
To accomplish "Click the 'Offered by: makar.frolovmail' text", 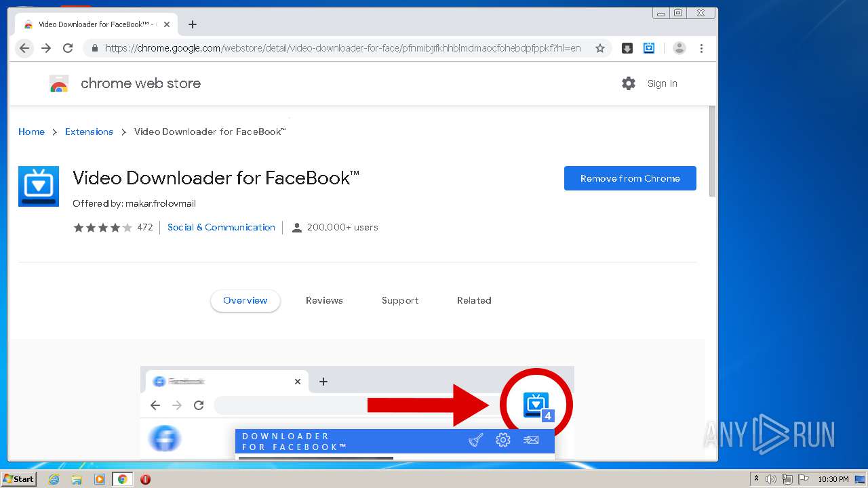I will pos(134,203).
